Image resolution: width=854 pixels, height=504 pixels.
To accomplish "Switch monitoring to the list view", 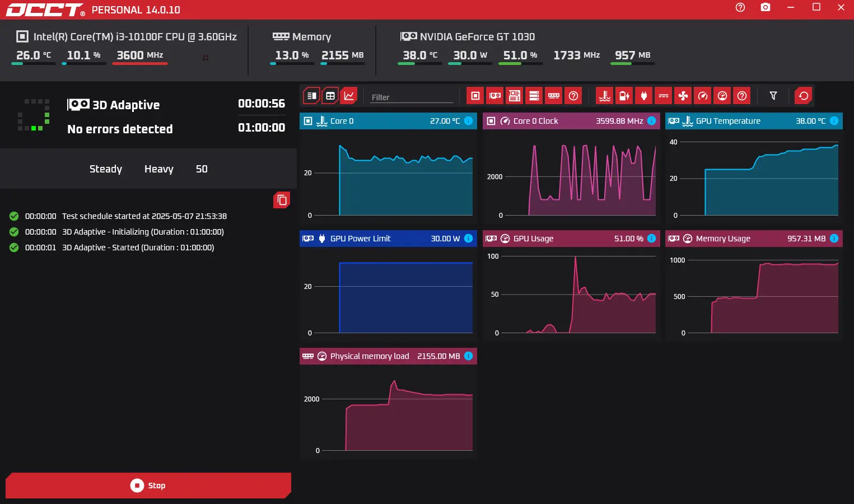I will coord(311,96).
